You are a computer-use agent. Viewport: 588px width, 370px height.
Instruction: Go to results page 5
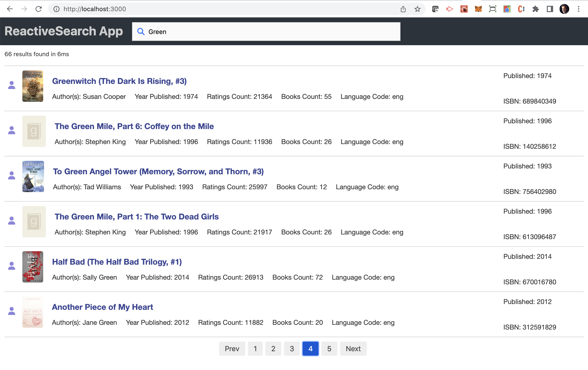tap(329, 349)
